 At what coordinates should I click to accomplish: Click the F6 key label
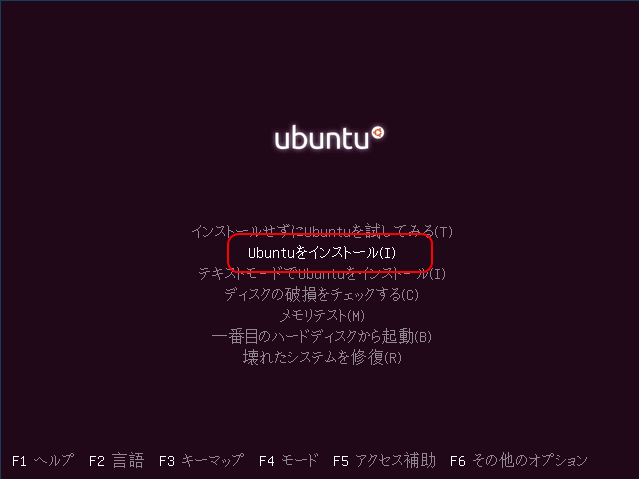[458, 461]
